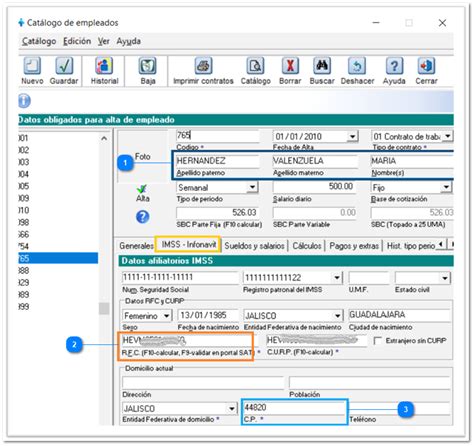Switch to the Cálculos tab

point(307,246)
